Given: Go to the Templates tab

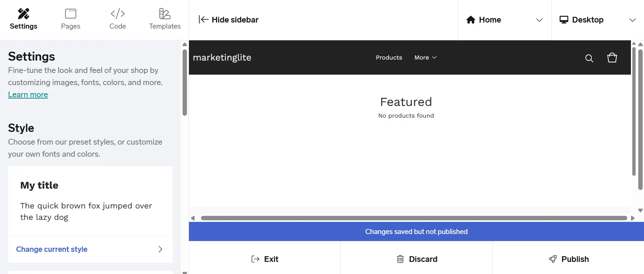Looking at the screenshot, I should (x=165, y=19).
